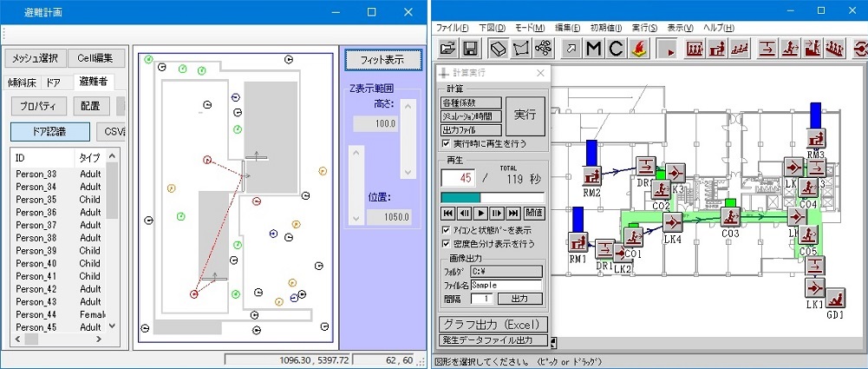Click the red play triangle toolbar button
The height and width of the screenshot is (369, 868).
click(669, 49)
